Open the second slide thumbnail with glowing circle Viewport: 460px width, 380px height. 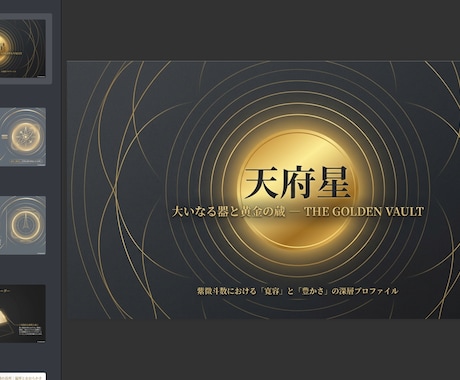(23, 137)
